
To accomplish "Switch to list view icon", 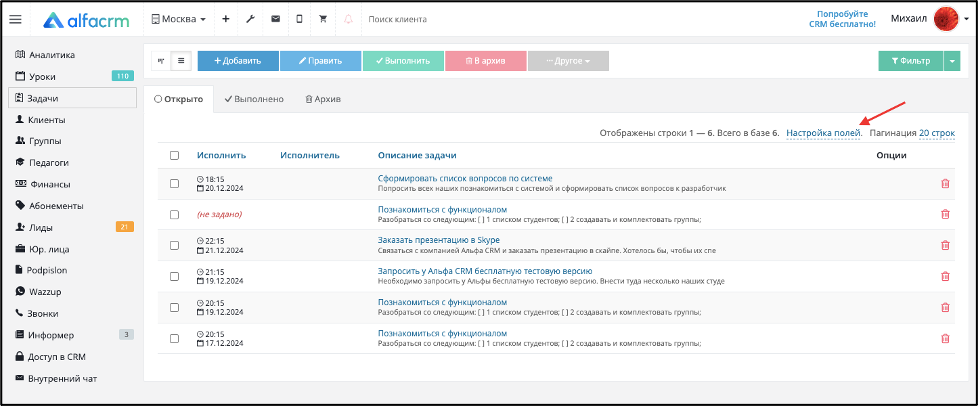I will (x=181, y=61).
